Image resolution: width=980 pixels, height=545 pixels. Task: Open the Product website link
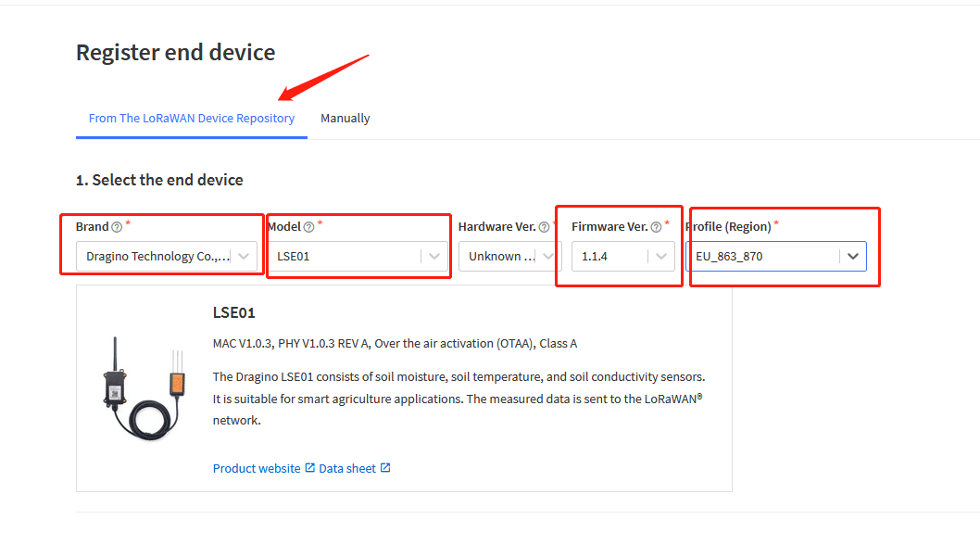tap(257, 468)
